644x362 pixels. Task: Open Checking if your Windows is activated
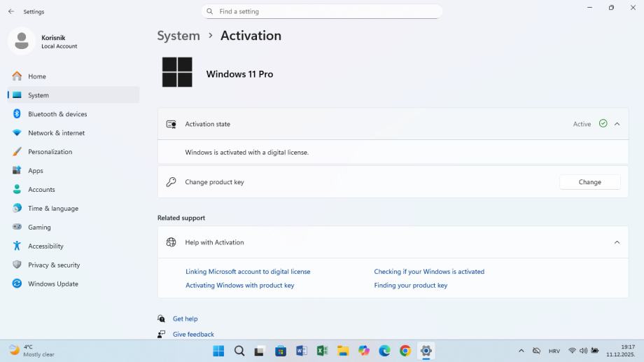click(429, 272)
